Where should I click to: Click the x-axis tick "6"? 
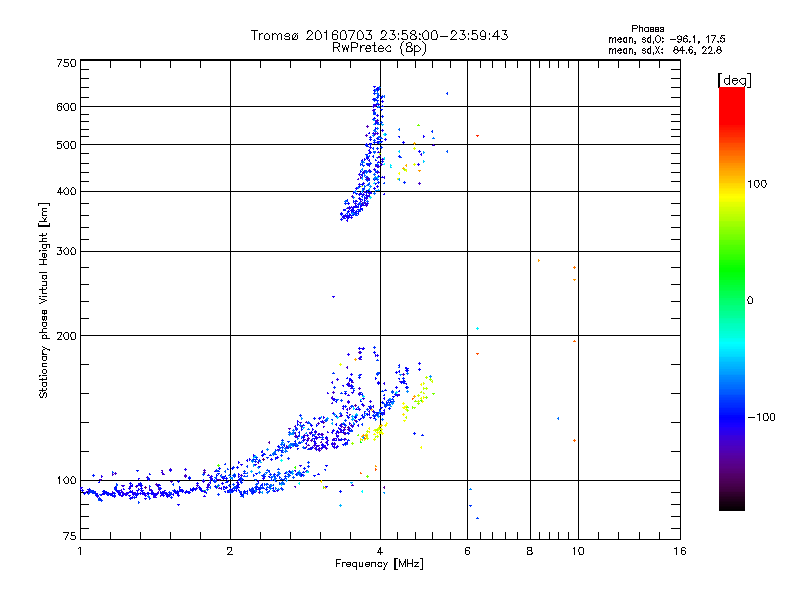coord(467,551)
